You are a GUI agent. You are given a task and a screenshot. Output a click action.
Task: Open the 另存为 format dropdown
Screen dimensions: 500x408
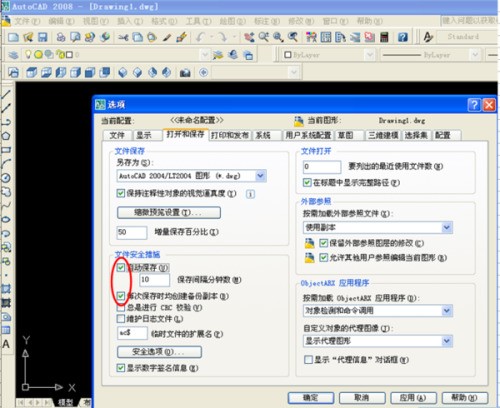click(x=261, y=176)
